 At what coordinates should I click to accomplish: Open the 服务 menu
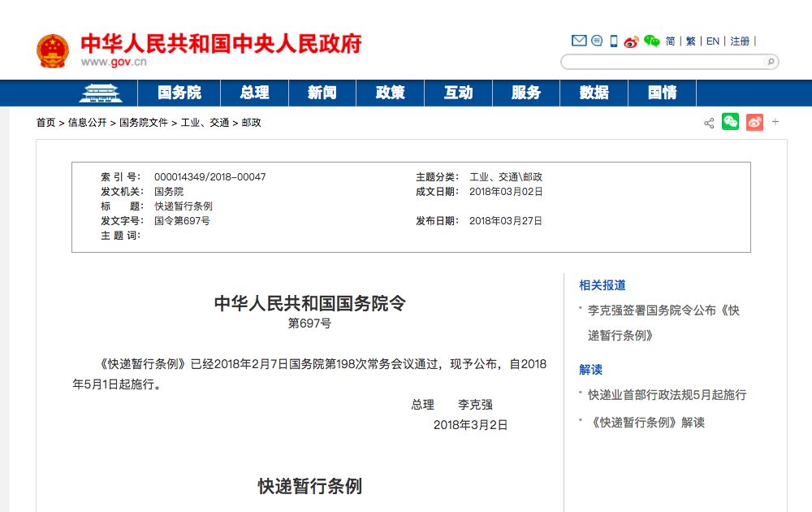526,93
